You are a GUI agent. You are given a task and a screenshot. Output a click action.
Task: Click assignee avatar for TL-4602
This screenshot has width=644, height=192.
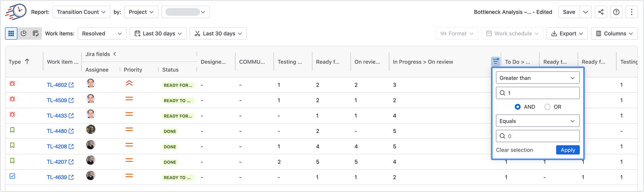91,83
